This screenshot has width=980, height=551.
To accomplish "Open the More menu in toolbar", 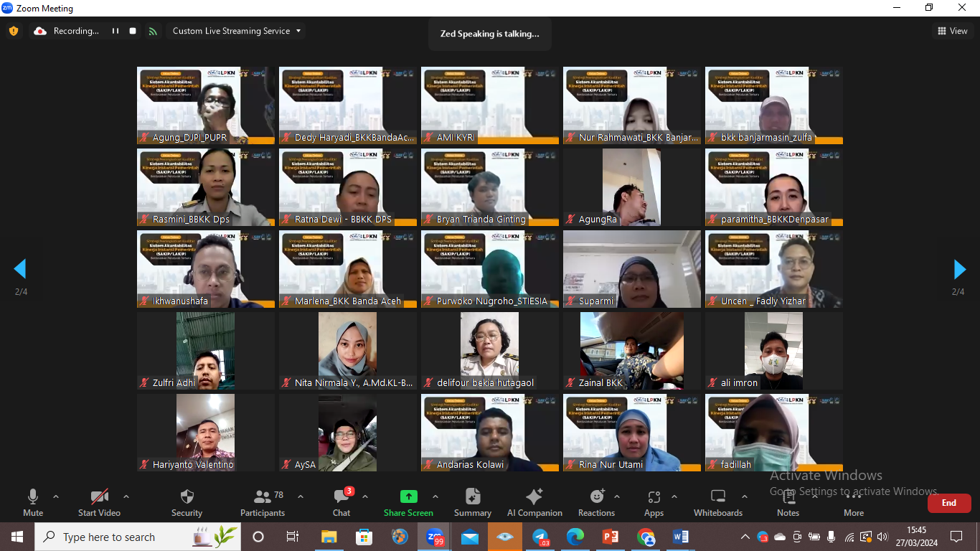I will (854, 502).
